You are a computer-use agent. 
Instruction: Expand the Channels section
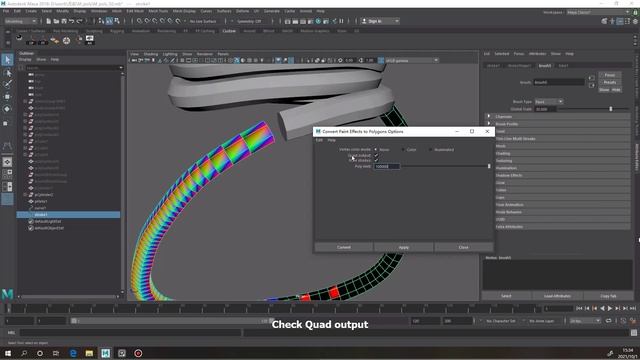pos(489,116)
